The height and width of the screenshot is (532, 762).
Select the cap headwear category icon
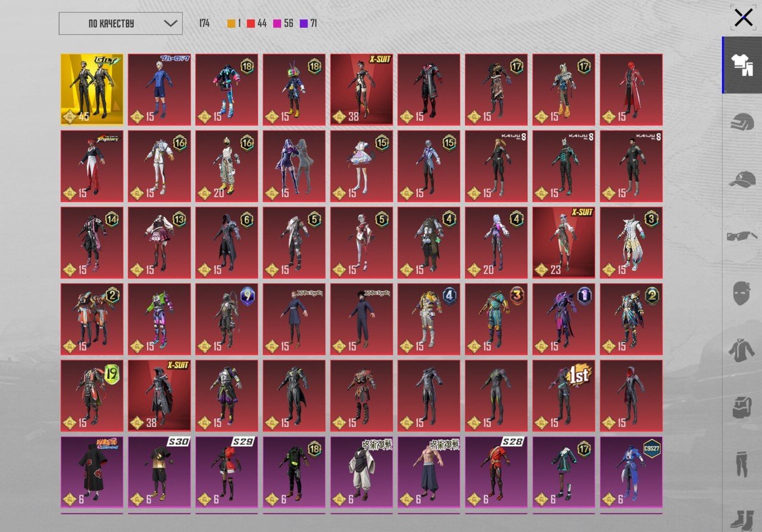[742, 179]
